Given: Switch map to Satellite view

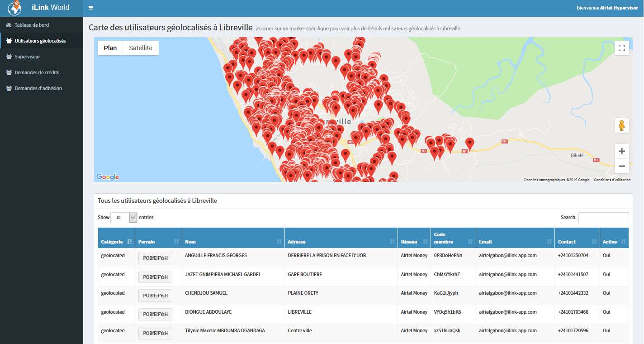Looking at the screenshot, I should coord(141,48).
